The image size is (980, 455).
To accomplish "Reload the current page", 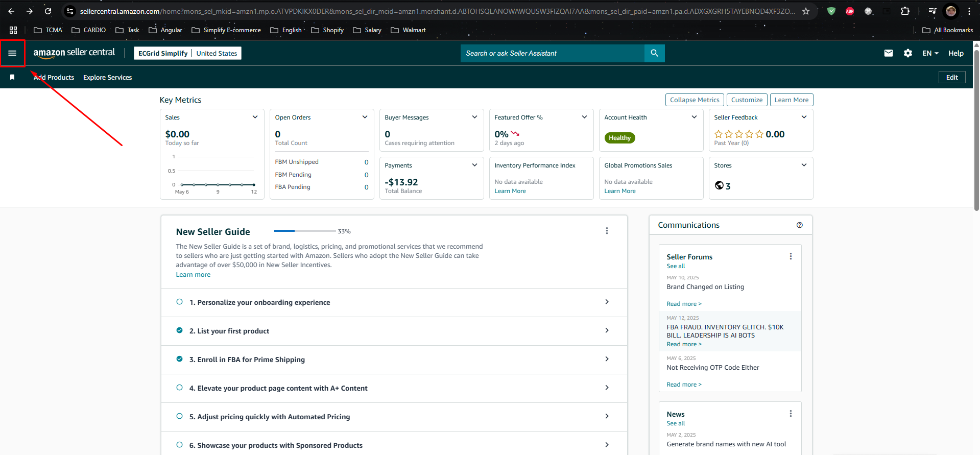I will (x=48, y=11).
